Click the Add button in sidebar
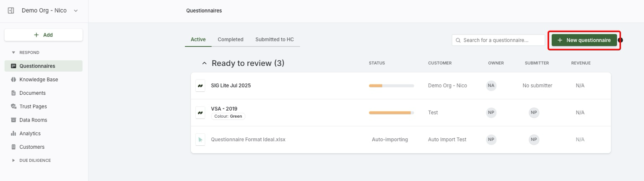 click(x=44, y=35)
